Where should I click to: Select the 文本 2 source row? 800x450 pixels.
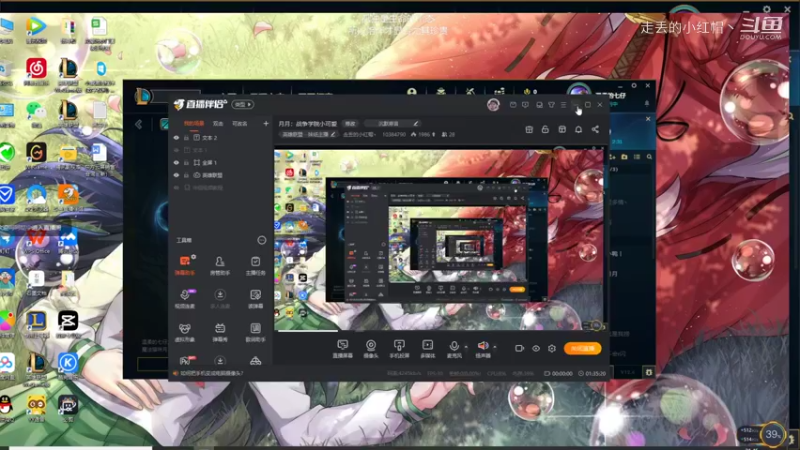(221, 138)
